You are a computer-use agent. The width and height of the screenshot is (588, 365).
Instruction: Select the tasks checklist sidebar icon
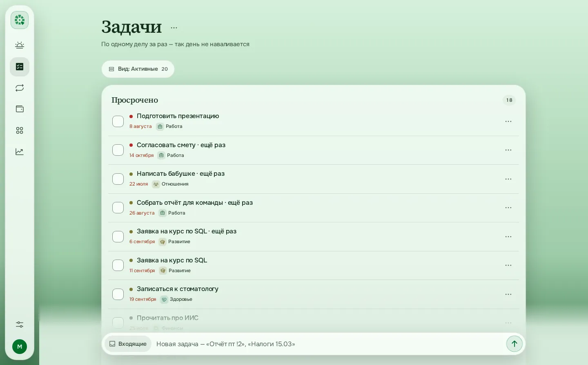pyautogui.click(x=20, y=67)
